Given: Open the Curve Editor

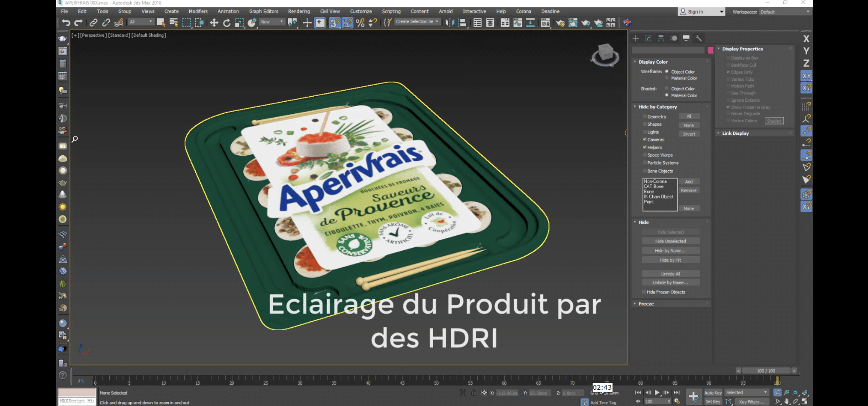Looking at the screenshot, I should (x=518, y=23).
